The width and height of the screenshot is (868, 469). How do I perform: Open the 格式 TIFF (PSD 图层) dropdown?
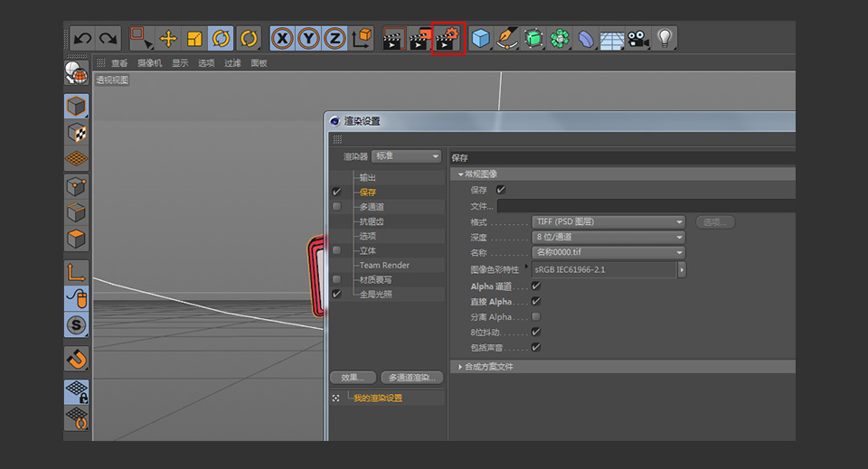pos(609,221)
